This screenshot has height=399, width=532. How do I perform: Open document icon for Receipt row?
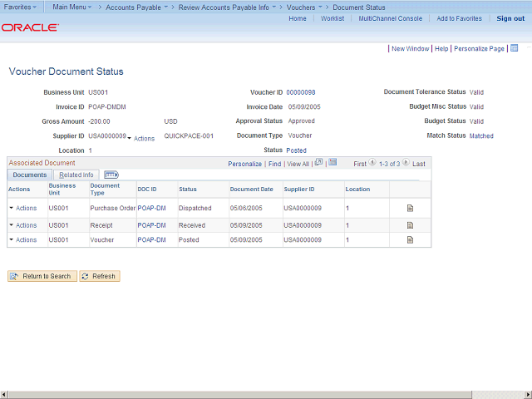pos(410,225)
